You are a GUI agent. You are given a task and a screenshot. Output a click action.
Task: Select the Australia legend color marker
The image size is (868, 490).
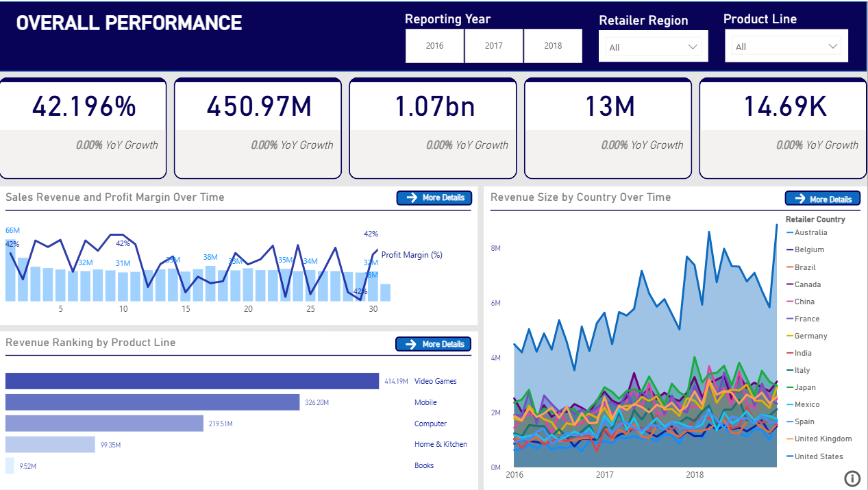(790, 232)
